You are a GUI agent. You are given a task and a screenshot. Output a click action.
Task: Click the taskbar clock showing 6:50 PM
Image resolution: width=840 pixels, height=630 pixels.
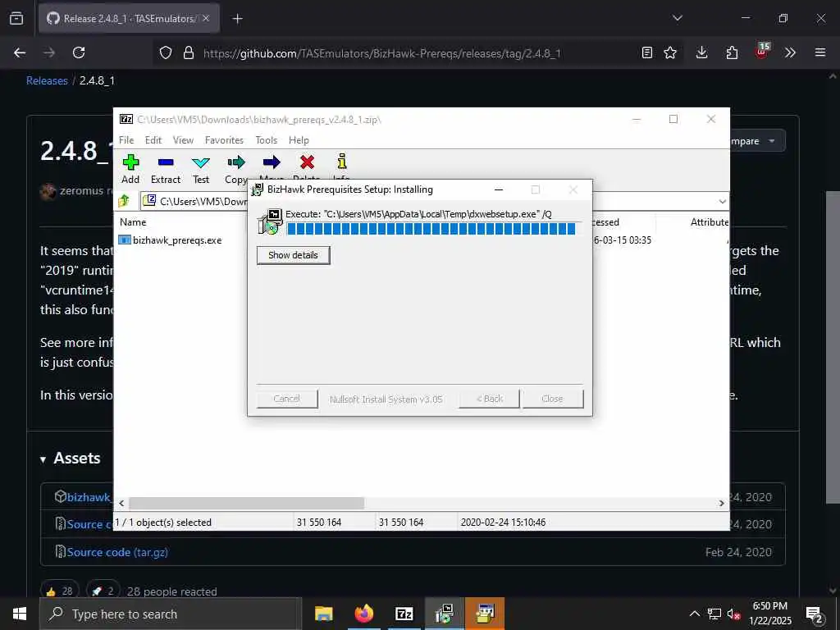click(x=769, y=614)
